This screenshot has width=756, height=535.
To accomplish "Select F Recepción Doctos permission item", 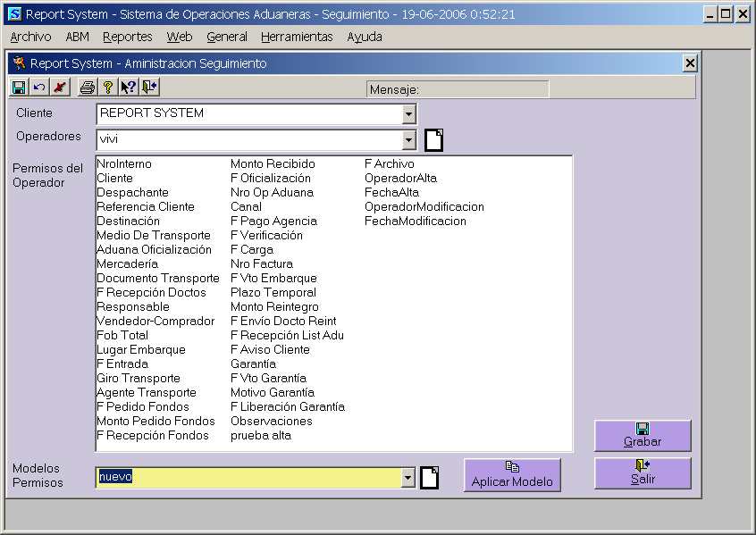I will pyautogui.click(x=151, y=293).
